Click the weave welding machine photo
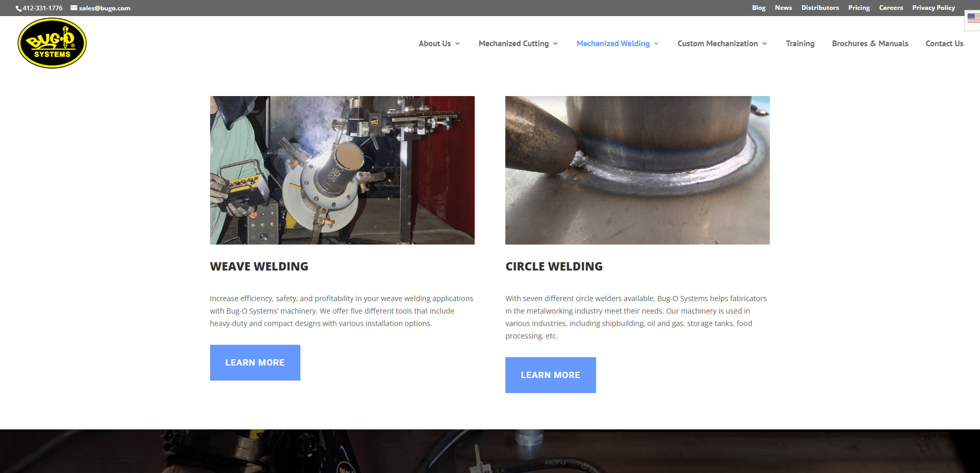Viewport: 980px width, 473px height. [342, 170]
